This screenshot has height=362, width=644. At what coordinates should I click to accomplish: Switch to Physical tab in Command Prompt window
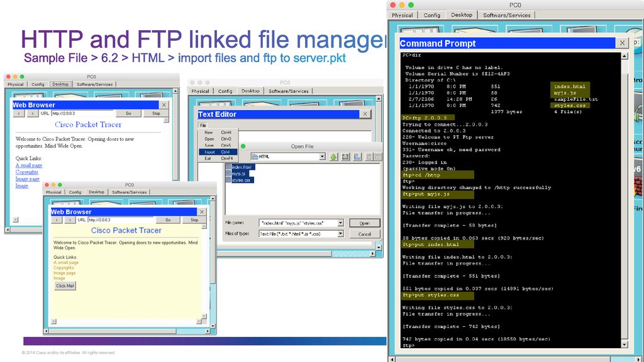tap(402, 15)
